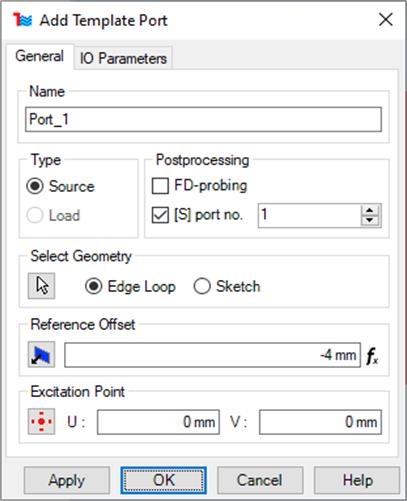Switch to the IO Parameters tab
Screen dimensions: 407x501
[x=123, y=58]
